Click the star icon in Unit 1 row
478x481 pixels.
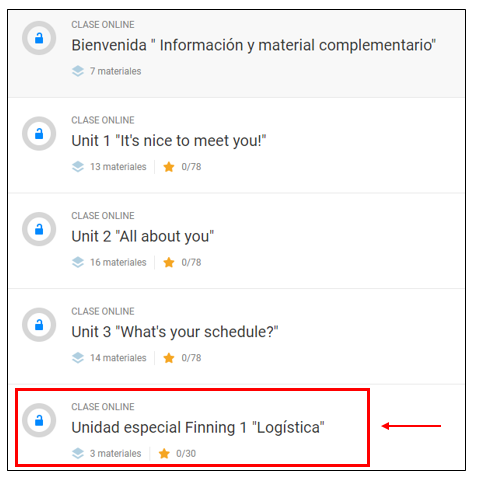169,167
